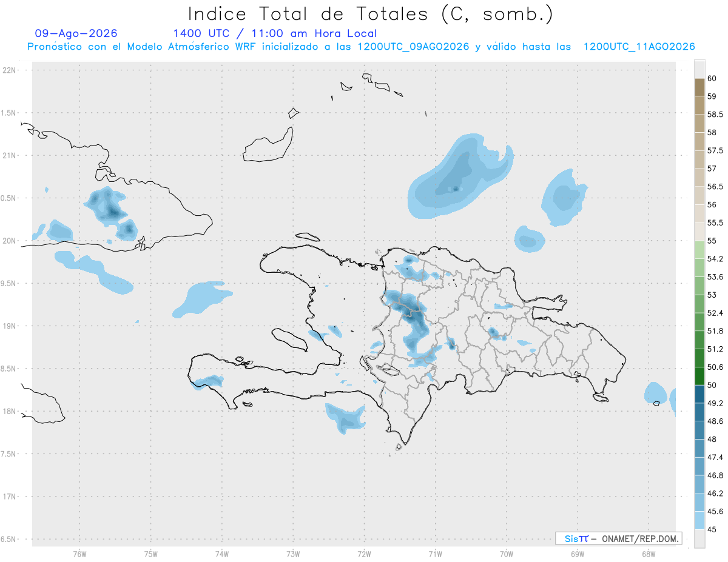Click the legend value "57.5"
The height and width of the screenshot is (562, 728).
coord(715,150)
